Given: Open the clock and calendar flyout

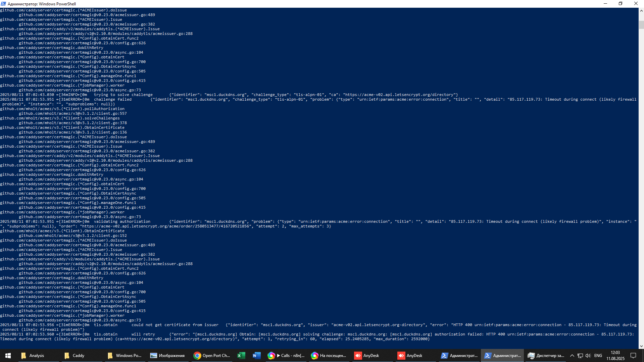Looking at the screenshot, I should pyautogui.click(x=615, y=356).
